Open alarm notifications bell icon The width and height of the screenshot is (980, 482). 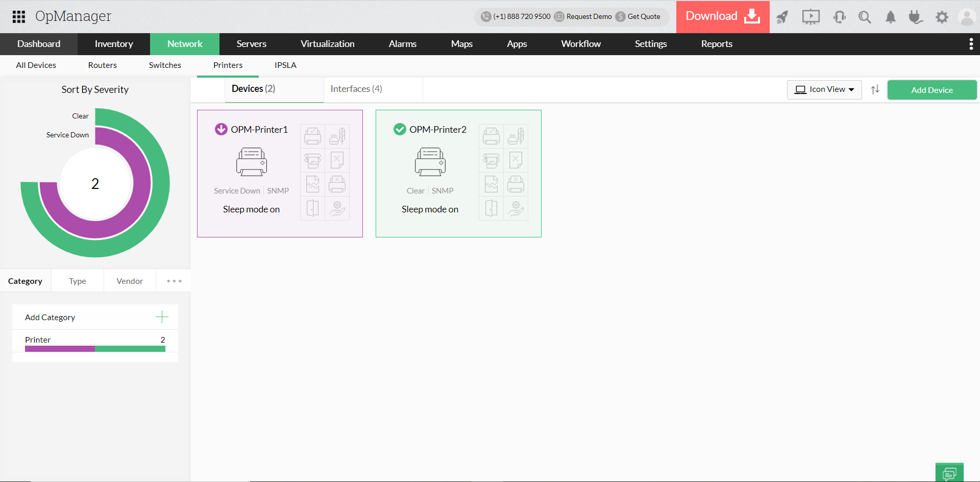[890, 17]
